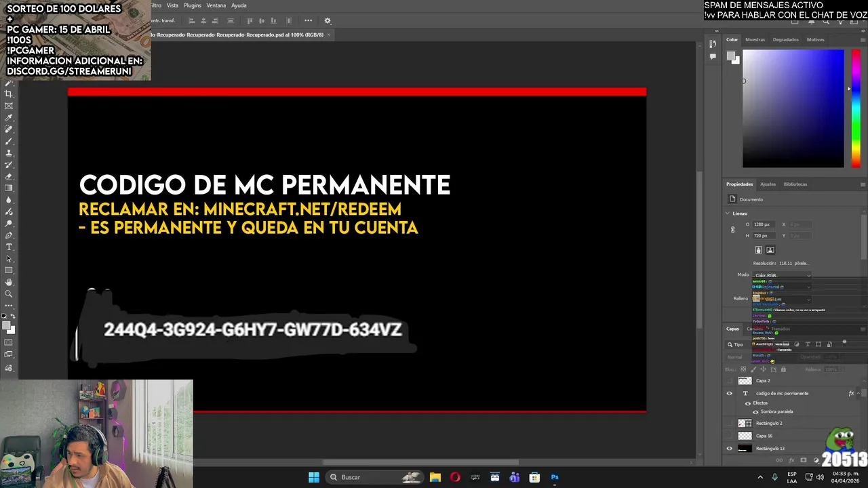Select the Blur tool
The width and height of the screenshot is (868, 488).
(x=9, y=200)
